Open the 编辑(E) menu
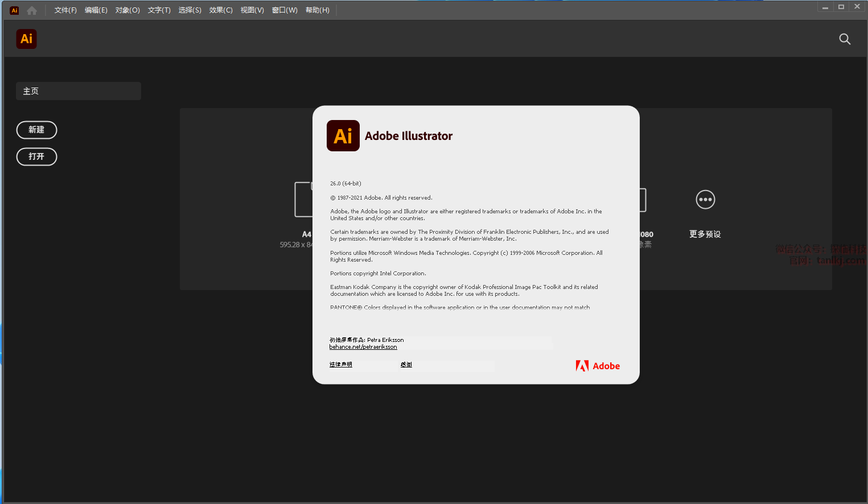Image resolution: width=868 pixels, height=504 pixels. coord(96,10)
